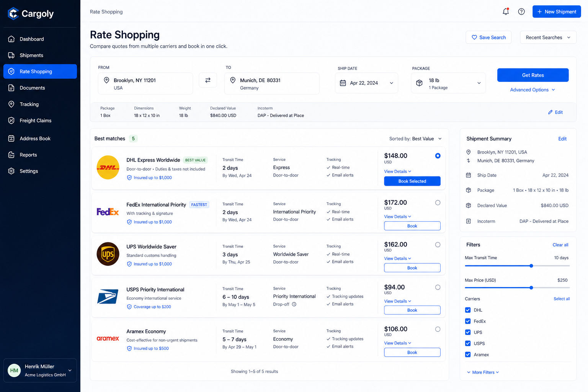Viewport: 588px width, 392px height.
Task: Uncheck the Aramex carrier filter
Action: pyautogui.click(x=468, y=354)
